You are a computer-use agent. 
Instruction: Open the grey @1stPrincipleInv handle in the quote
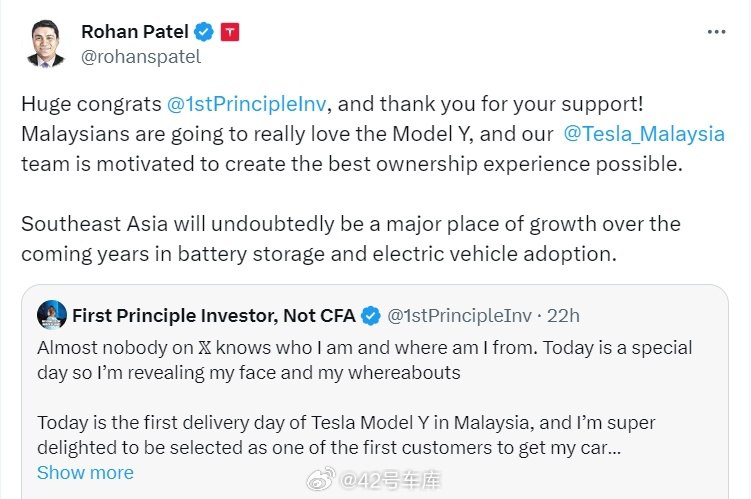(x=459, y=316)
